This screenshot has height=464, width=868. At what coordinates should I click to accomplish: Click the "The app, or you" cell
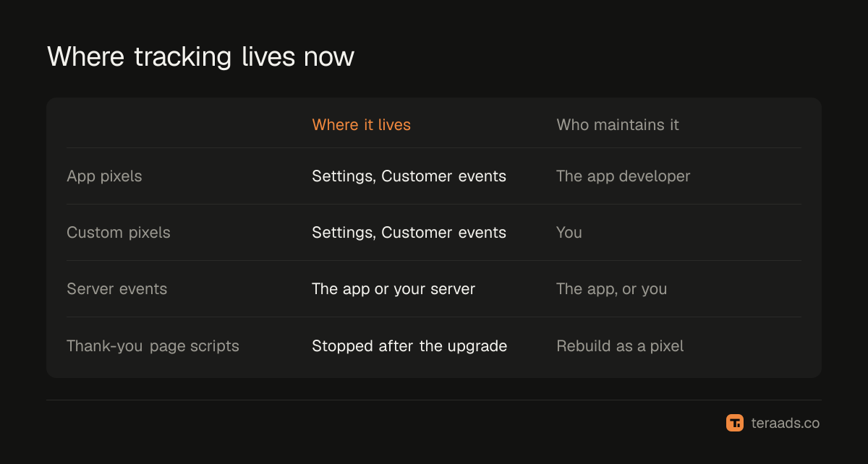point(612,289)
